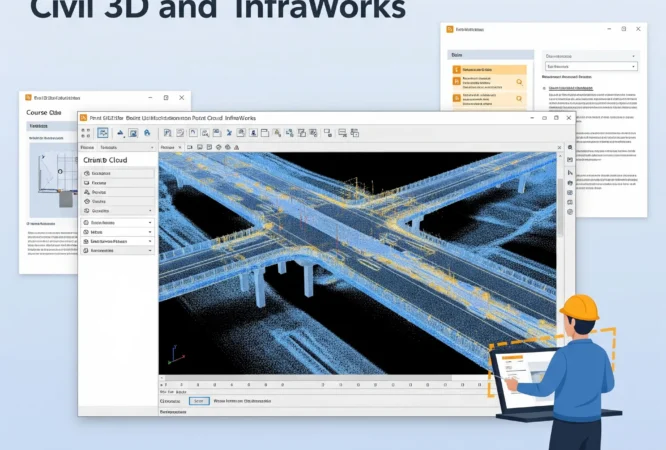The image size is (666, 450).
Task: Click the last icon in the main toolbar
Action: point(355,133)
